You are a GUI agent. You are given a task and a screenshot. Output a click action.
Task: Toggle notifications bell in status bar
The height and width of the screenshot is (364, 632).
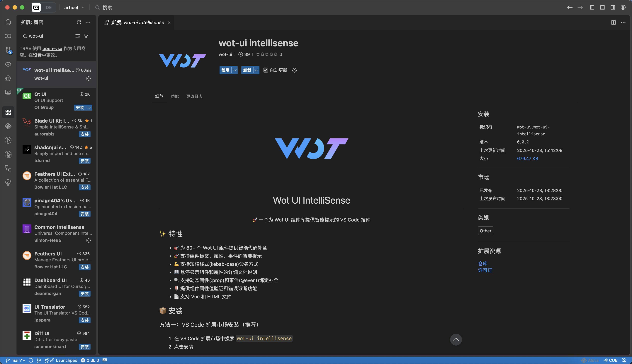point(624,360)
